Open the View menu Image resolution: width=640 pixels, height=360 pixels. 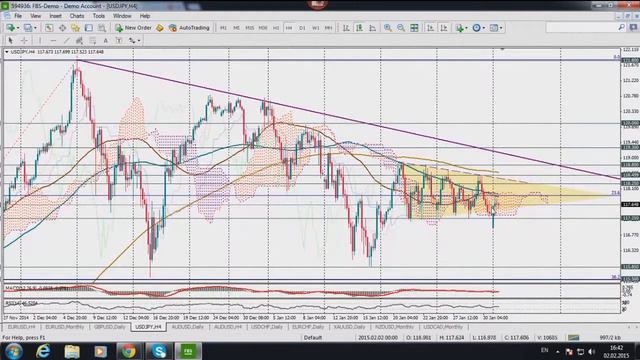click(x=36, y=16)
